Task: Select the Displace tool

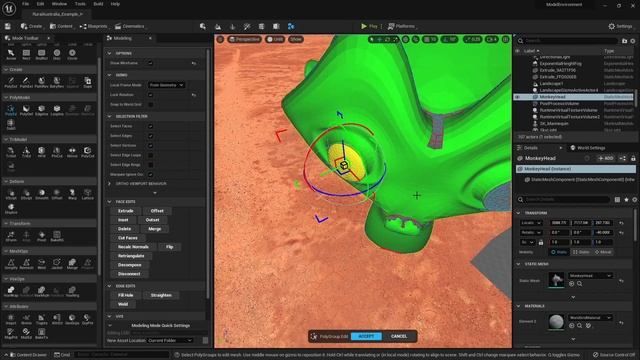Action: coord(11,208)
